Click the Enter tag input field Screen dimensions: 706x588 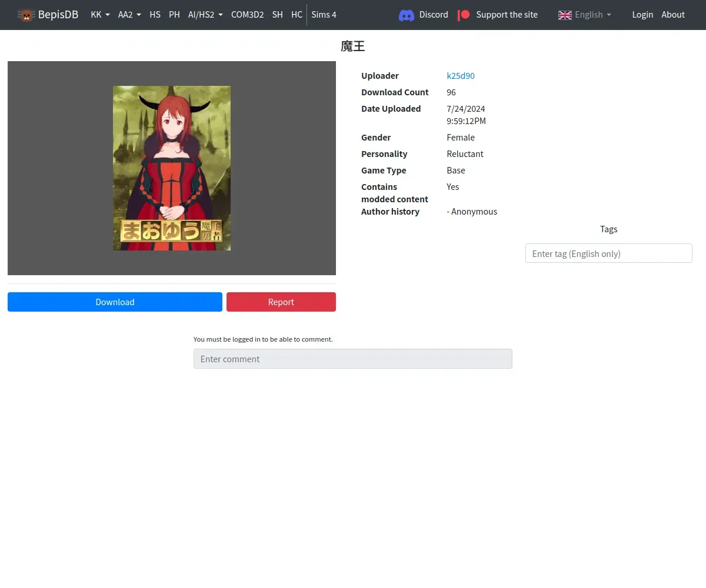coord(609,253)
